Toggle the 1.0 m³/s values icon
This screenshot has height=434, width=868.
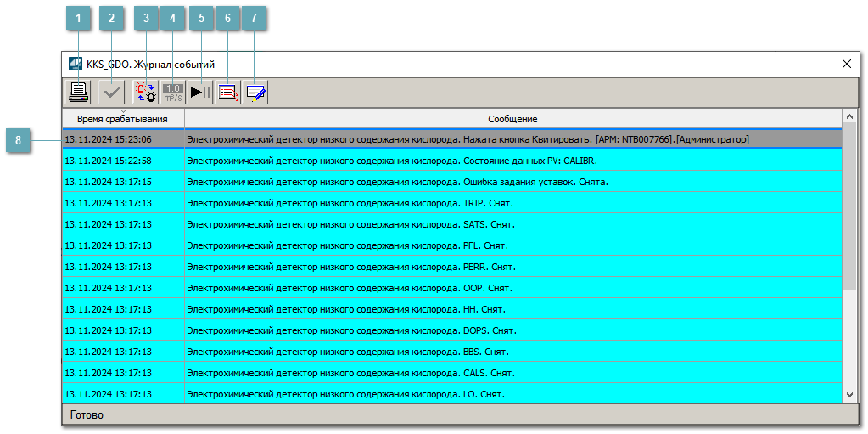pos(173,93)
